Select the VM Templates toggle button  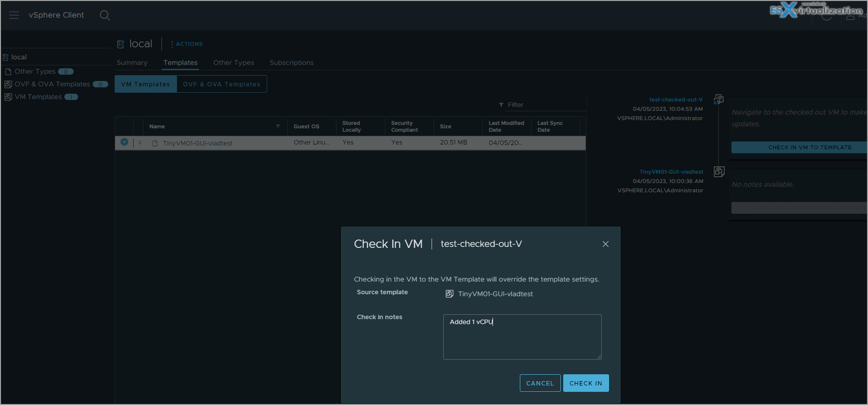pos(146,84)
